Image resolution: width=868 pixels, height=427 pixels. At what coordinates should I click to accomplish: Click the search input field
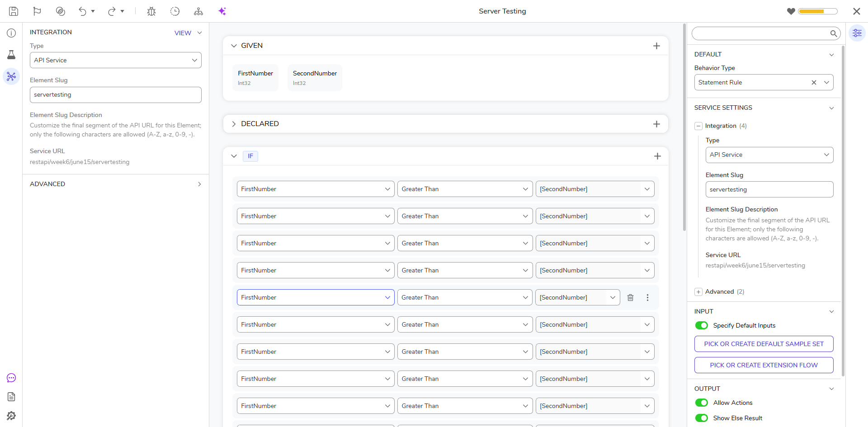click(x=760, y=33)
